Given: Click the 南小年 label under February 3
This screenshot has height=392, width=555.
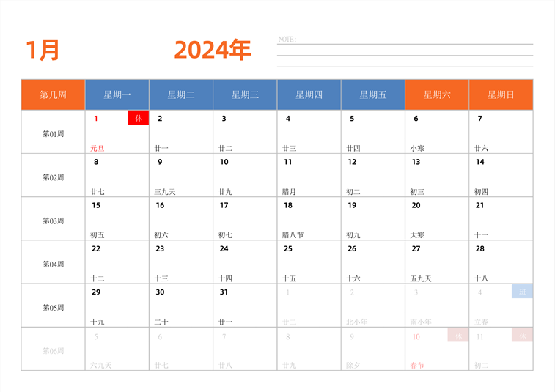Looking at the screenshot, I should point(421,322).
